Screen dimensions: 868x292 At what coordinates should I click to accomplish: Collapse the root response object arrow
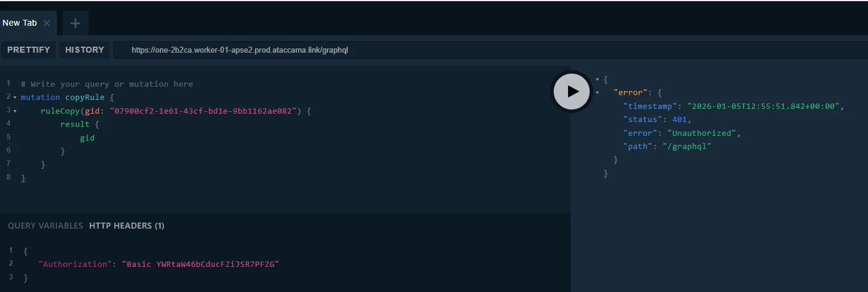tap(597, 79)
